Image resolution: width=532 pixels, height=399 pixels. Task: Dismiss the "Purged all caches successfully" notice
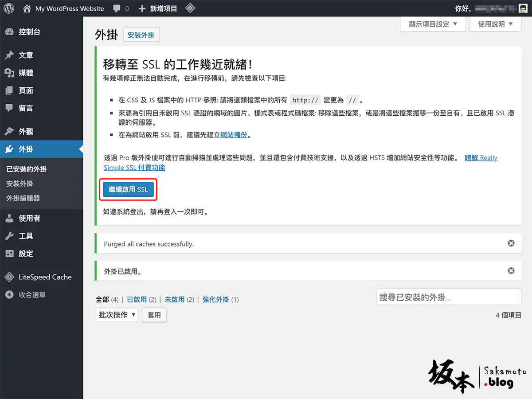pos(511,243)
